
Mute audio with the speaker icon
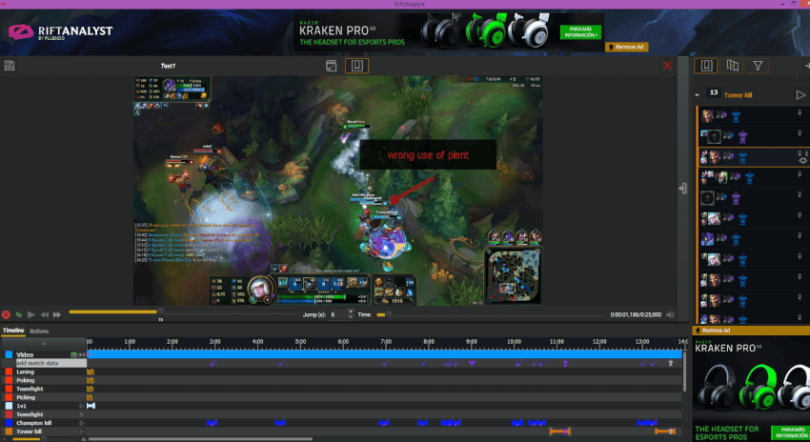point(671,314)
